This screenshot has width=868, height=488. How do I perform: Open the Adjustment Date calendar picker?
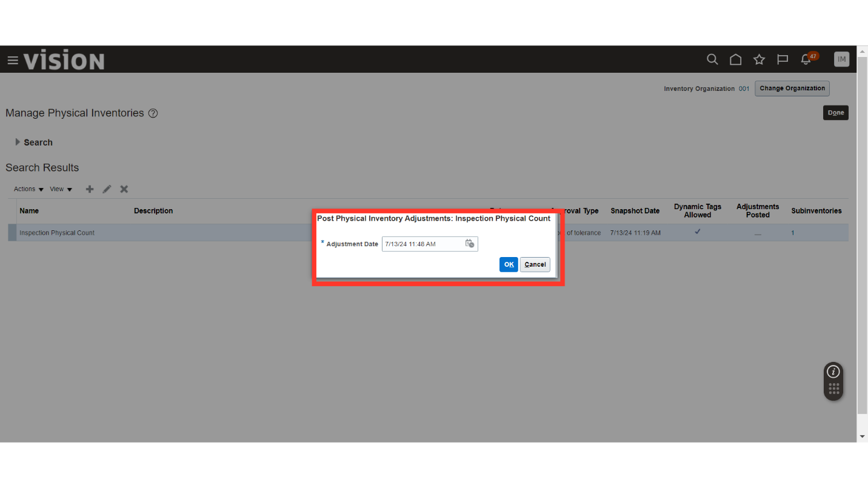[470, 244]
